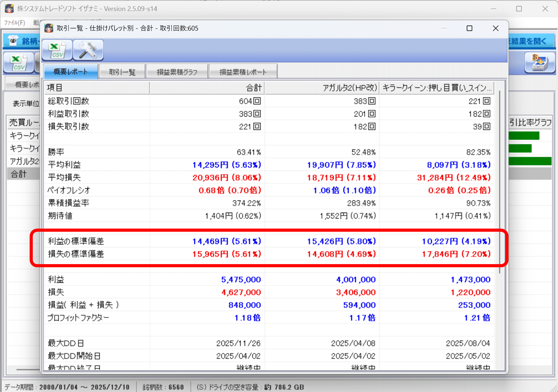Click the アガルタ2(HP改) column header
The image size is (558, 392).
pyautogui.click(x=322, y=88)
